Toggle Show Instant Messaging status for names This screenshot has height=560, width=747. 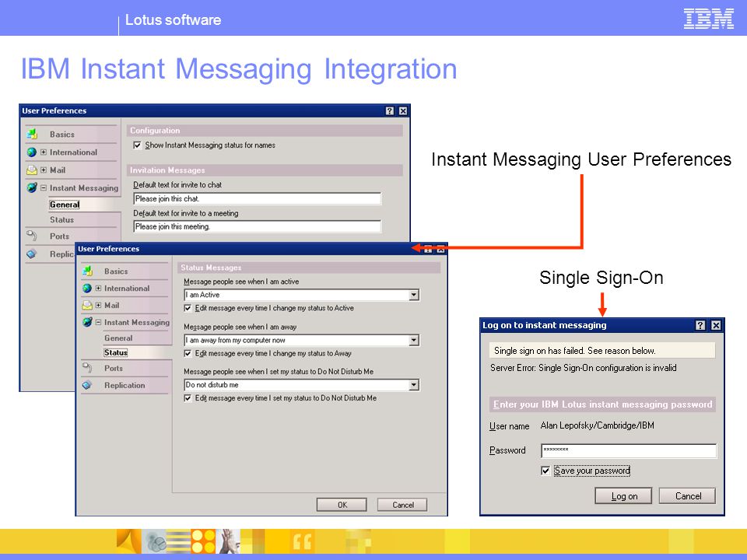pyautogui.click(x=137, y=145)
